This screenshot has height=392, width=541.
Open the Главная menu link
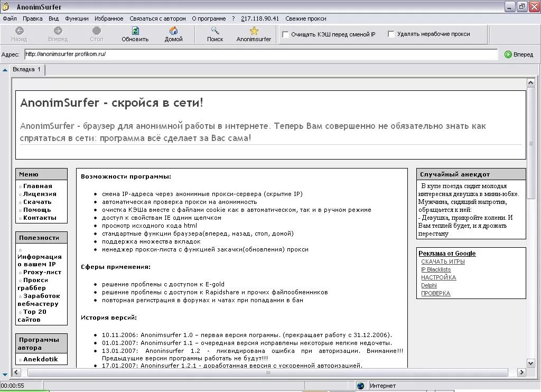click(x=38, y=186)
